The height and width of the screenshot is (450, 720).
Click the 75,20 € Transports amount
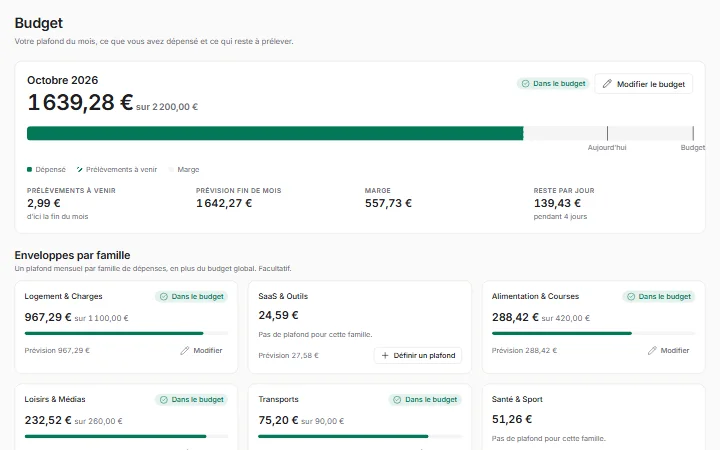278,420
